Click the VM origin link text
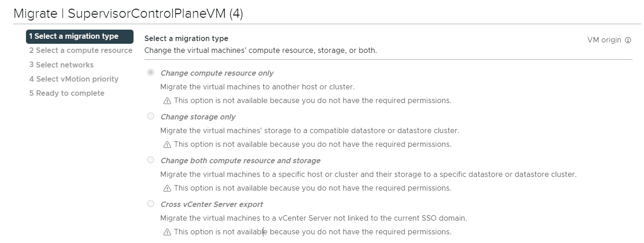 pyautogui.click(x=604, y=40)
